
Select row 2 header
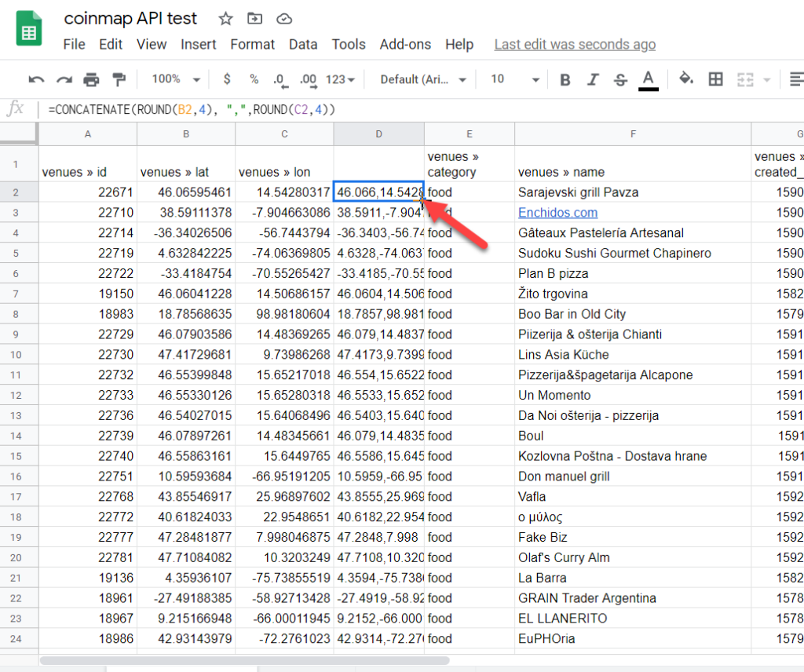[19, 192]
